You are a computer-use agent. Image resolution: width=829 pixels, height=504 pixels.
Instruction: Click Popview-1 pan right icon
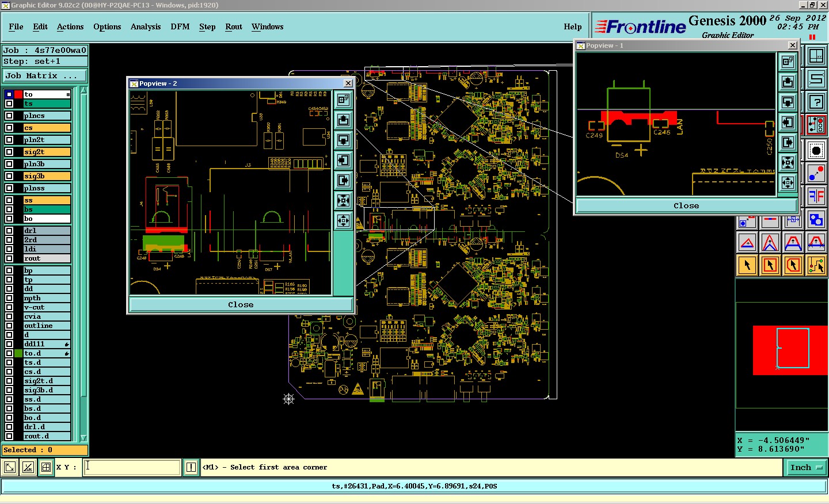pos(788,142)
